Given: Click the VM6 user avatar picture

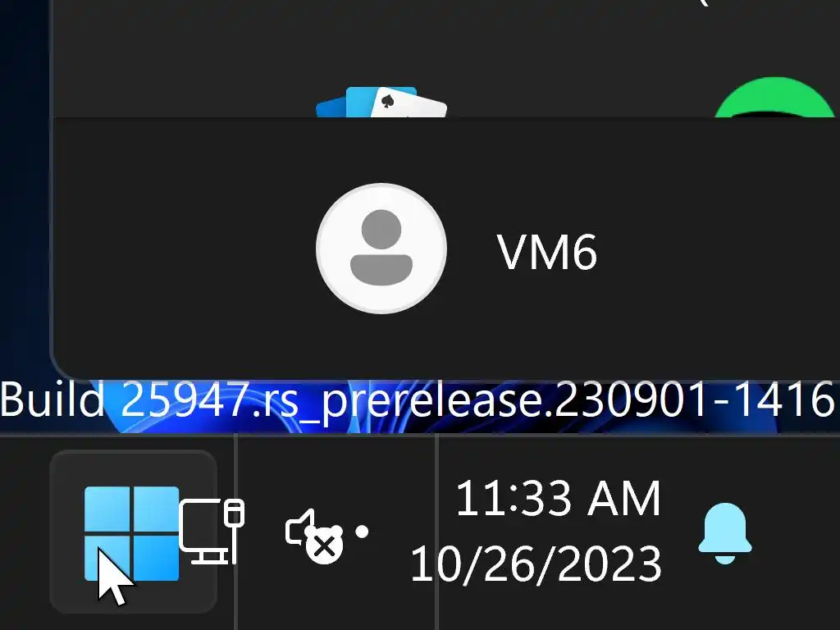Looking at the screenshot, I should (381, 248).
